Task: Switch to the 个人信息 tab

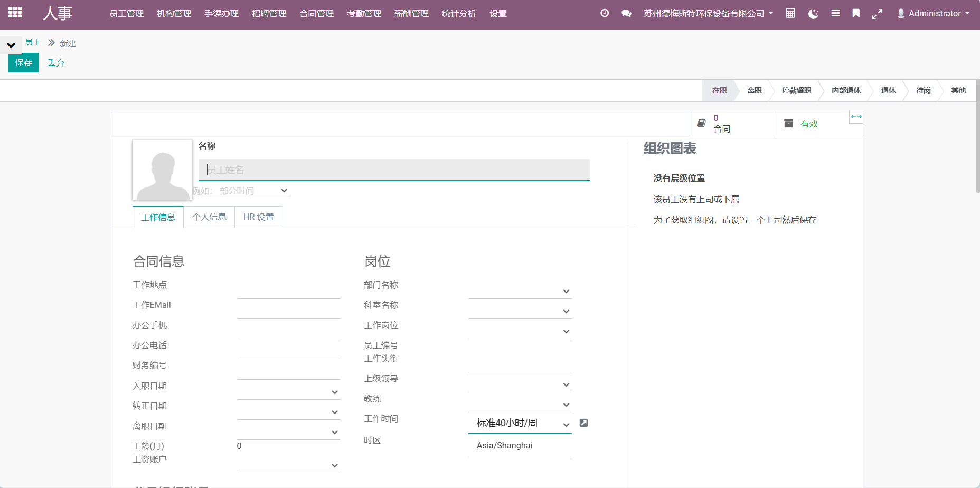Action: point(209,217)
